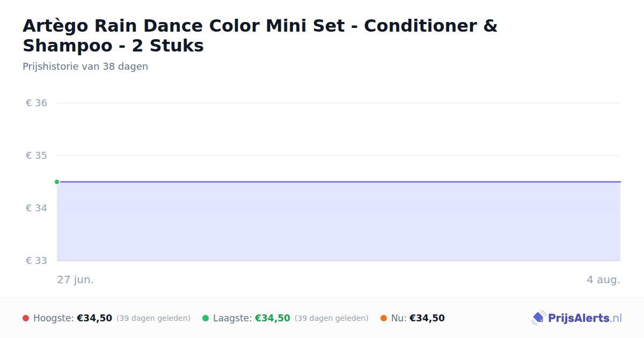Click the 27 jun. start date label

tap(76, 280)
